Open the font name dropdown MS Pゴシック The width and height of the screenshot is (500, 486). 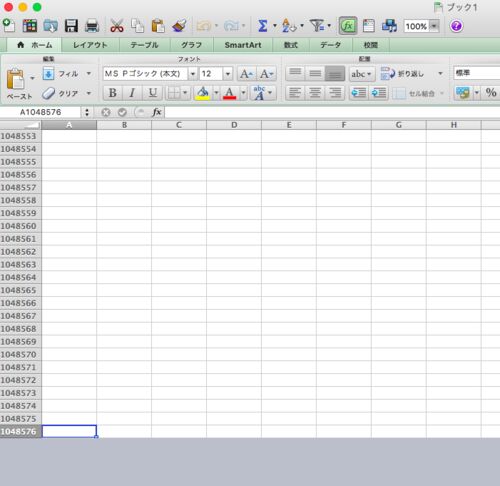pos(193,74)
